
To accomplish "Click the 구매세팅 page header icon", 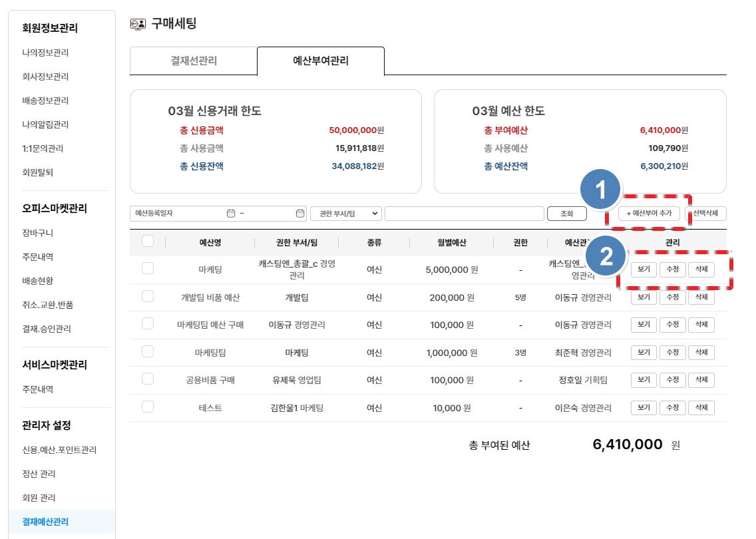I will tap(138, 24).
